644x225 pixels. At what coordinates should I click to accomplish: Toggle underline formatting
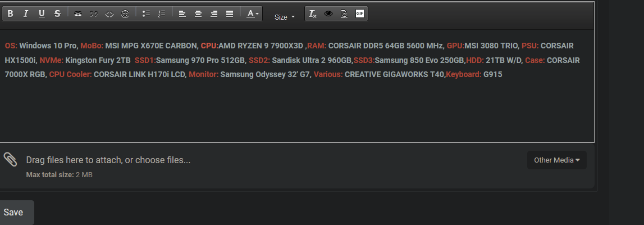coord(42,13)
